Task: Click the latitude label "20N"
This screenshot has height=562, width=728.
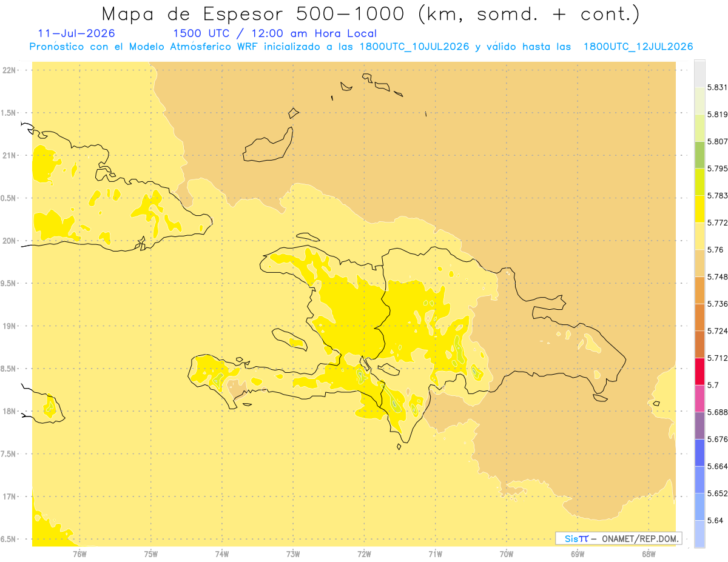Action: coord(9,241)
